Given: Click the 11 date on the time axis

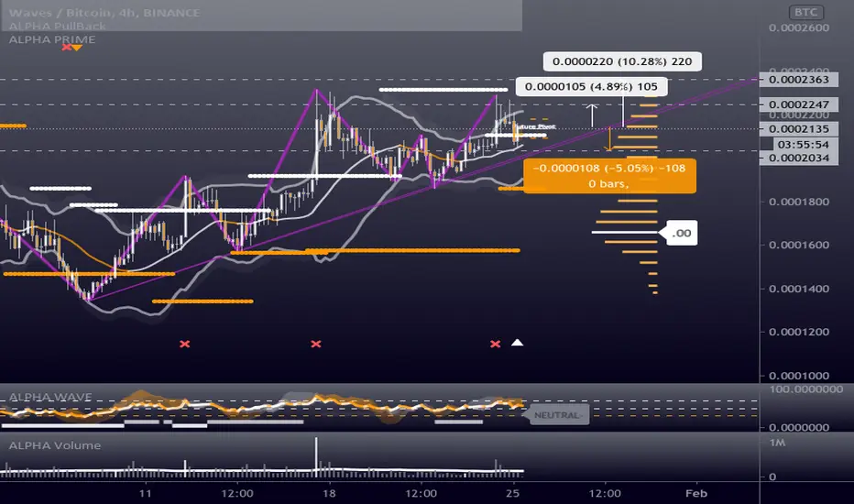Looking at the screenshot, I should pos(145,494).
